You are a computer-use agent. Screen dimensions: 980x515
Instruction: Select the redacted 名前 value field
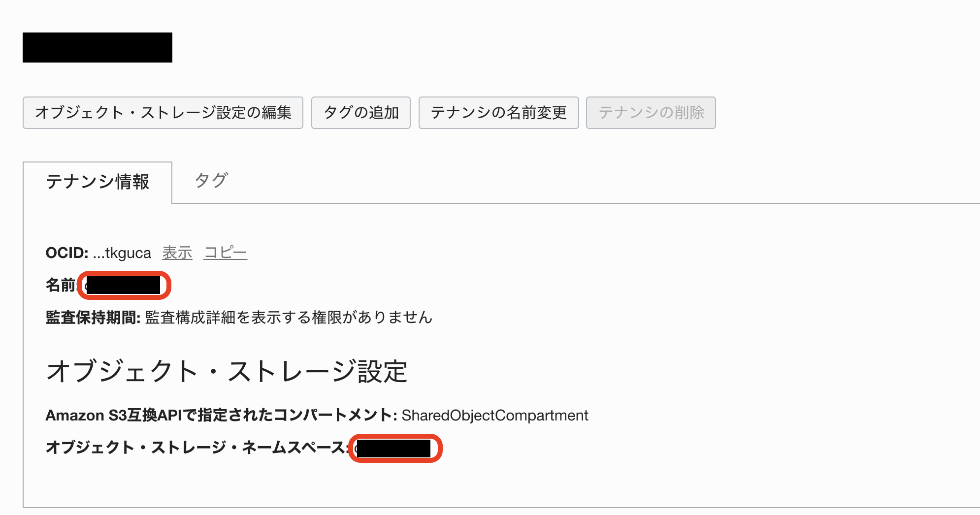[x=123, y=285]
